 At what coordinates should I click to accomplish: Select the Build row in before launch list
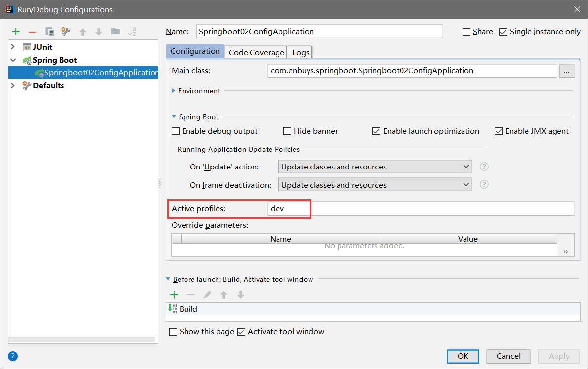pyautogui.click(x=373, y=309)
